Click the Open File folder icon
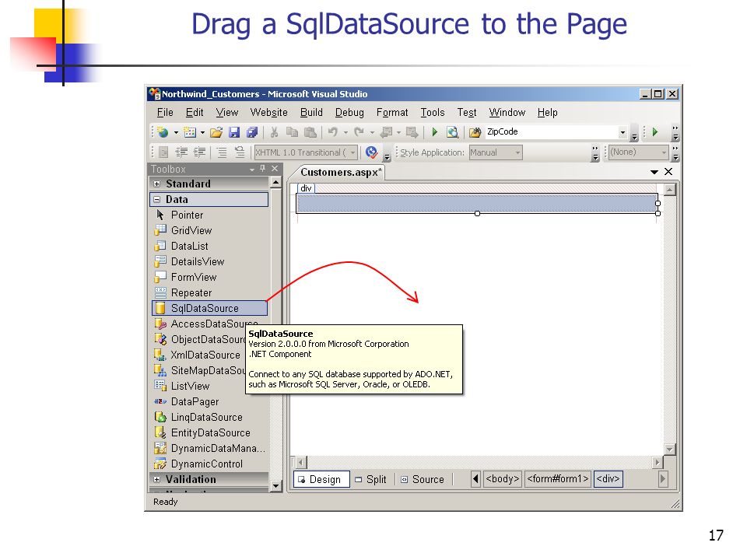747x560 pixels. tap(216, 132)
